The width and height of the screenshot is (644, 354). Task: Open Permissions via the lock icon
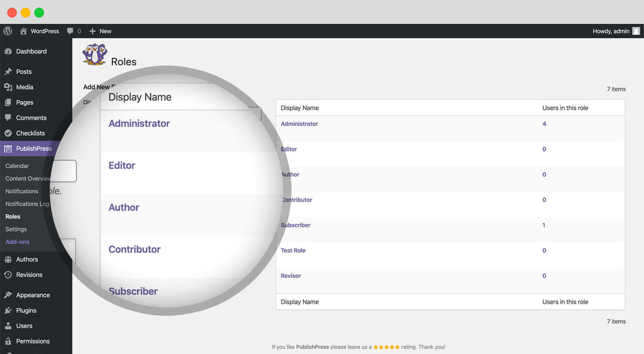[8, 341]
